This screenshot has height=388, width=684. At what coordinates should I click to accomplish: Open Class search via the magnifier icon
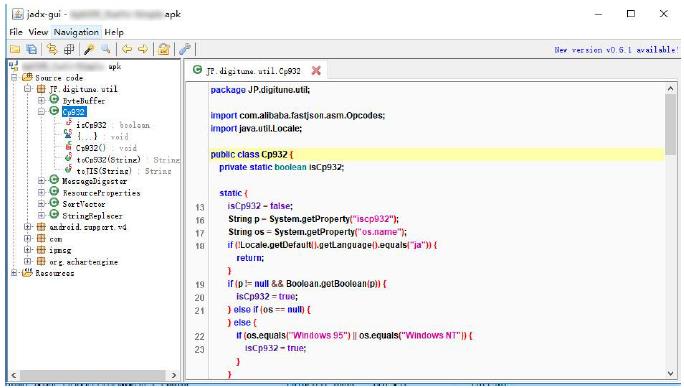[106, 49]
